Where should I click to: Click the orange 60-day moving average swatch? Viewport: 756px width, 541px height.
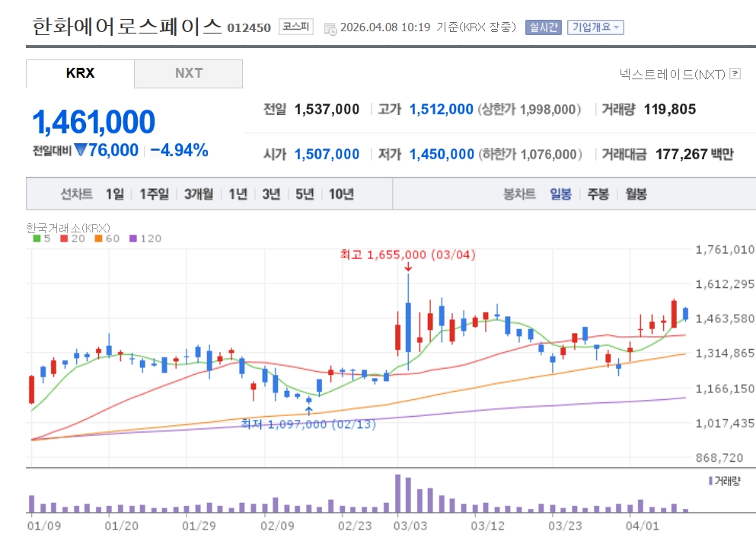98,238
